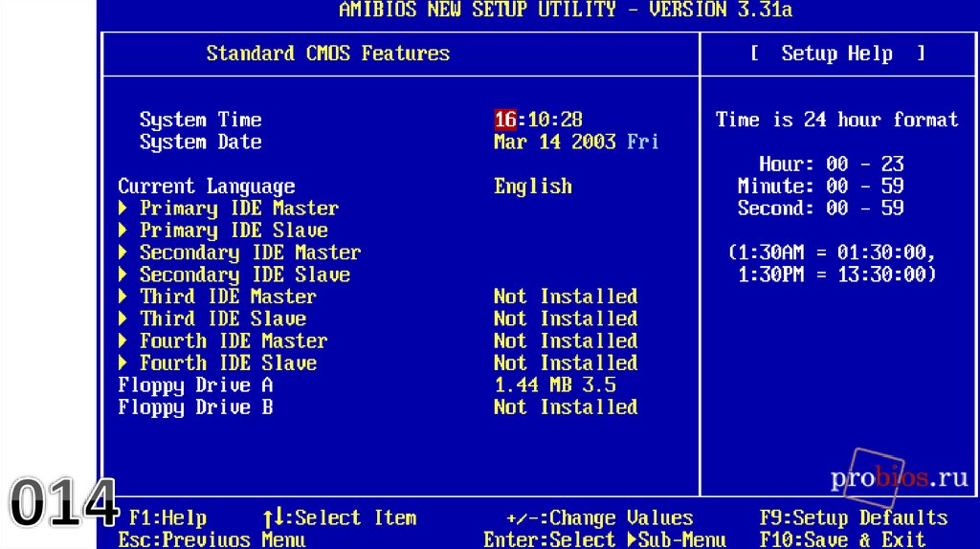Image resolution: width=980 pixels, height=549 pixels.
Task: Open the Primary IDE Master sub-menu
Action: (x=239, y=209)
